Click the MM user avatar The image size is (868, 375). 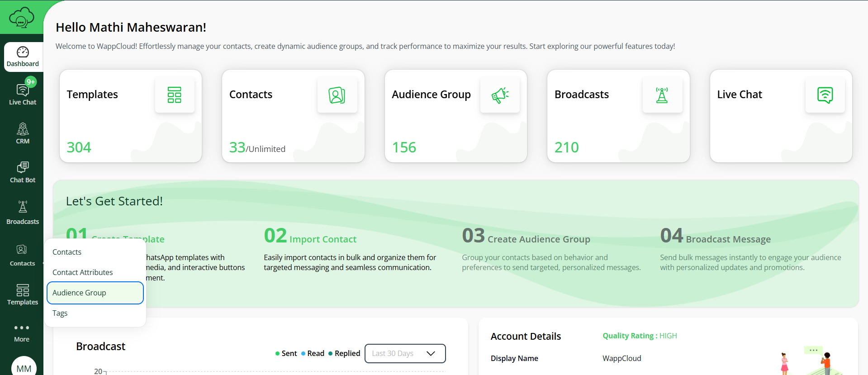[24, 367]
